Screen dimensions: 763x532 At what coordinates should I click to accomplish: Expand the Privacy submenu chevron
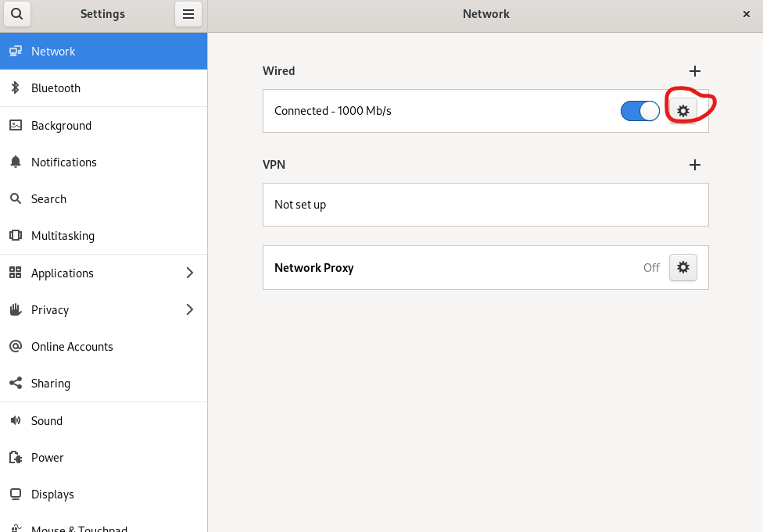pos(190,309)
